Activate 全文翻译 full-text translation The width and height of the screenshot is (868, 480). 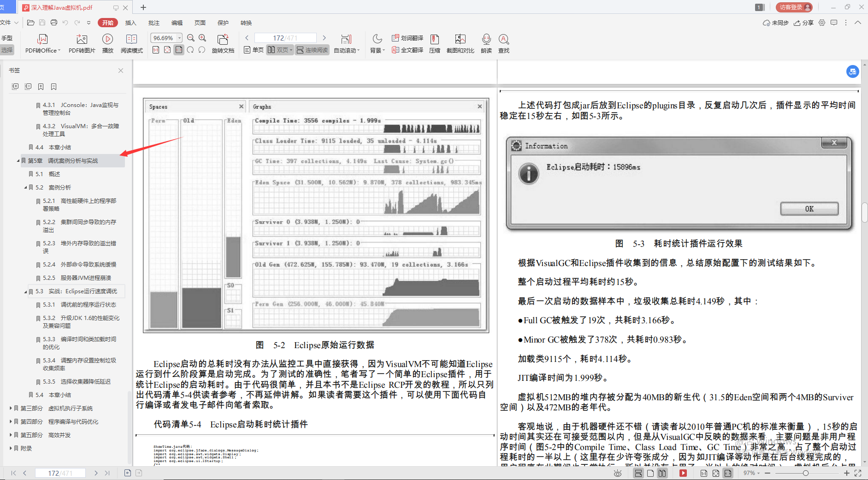coord(407,50)
